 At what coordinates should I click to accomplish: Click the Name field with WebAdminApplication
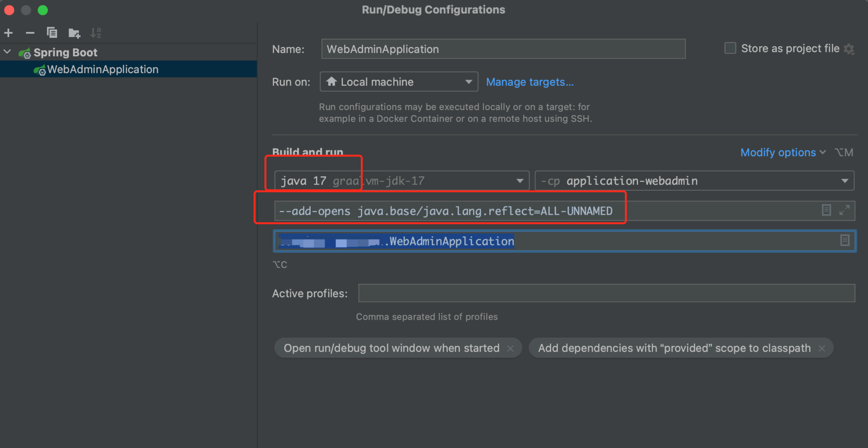point(503,49)
